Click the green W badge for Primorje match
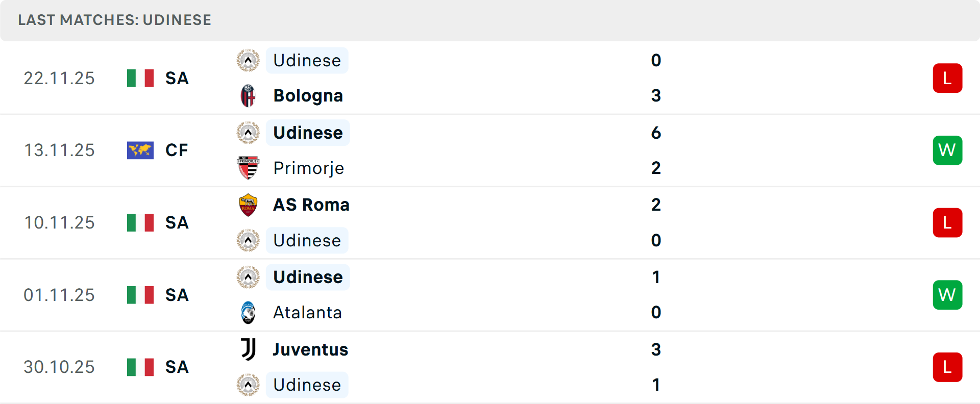The image size is (980, 404). point(947,150)
